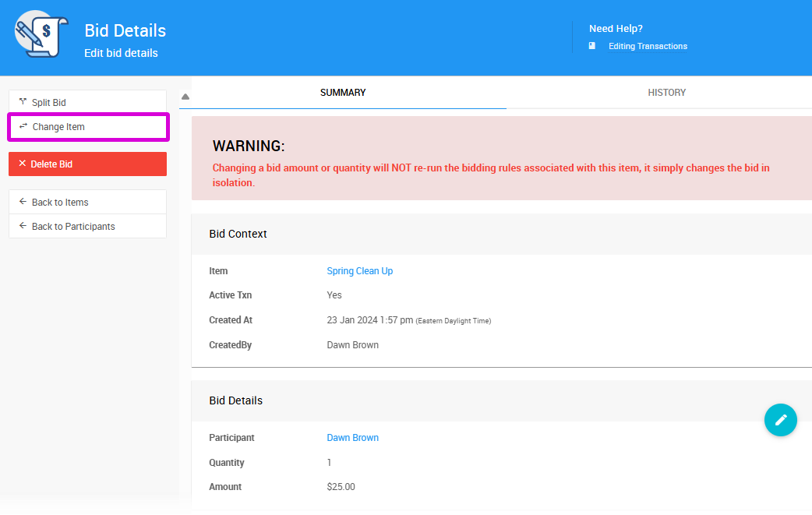Click the X icon on Delete Bid
This screenshot has height=515, width=812.
tap(22, 164)
